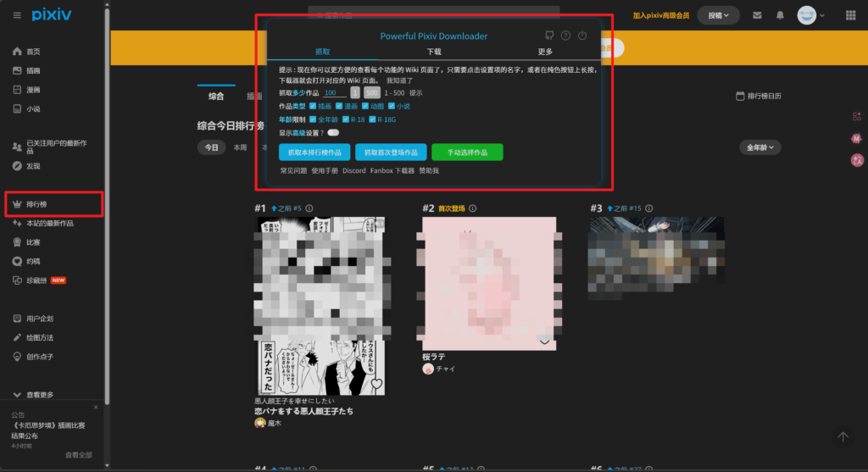The width and height of the screenshot is (868, 472).
Task: Click the help question mark icon
Action: tap(565, 36)
